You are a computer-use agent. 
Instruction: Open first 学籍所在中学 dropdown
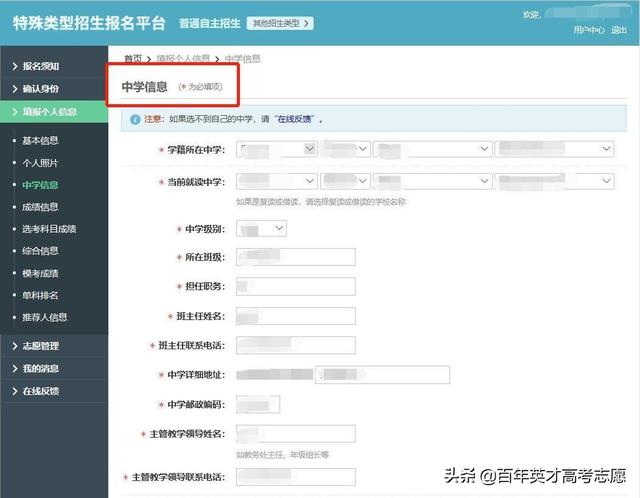click(276, 149)
